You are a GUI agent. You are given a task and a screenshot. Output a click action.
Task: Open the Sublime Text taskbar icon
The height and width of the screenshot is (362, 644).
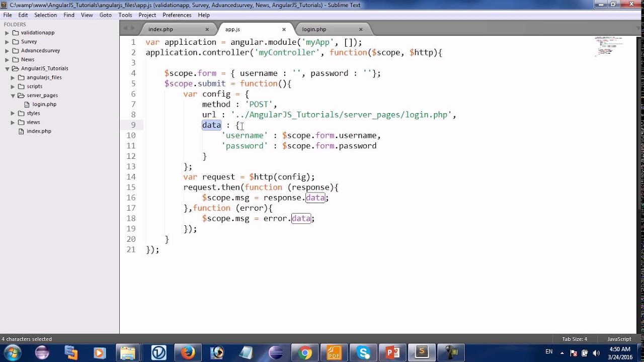tap(422, 352)
